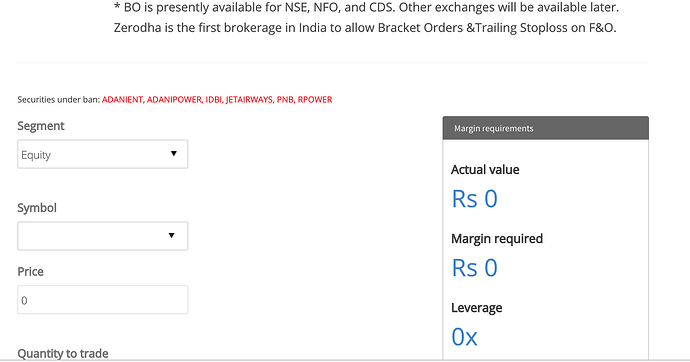Click the Quantity to trade label
Screen dimensions: 690x362
(63, 354)
